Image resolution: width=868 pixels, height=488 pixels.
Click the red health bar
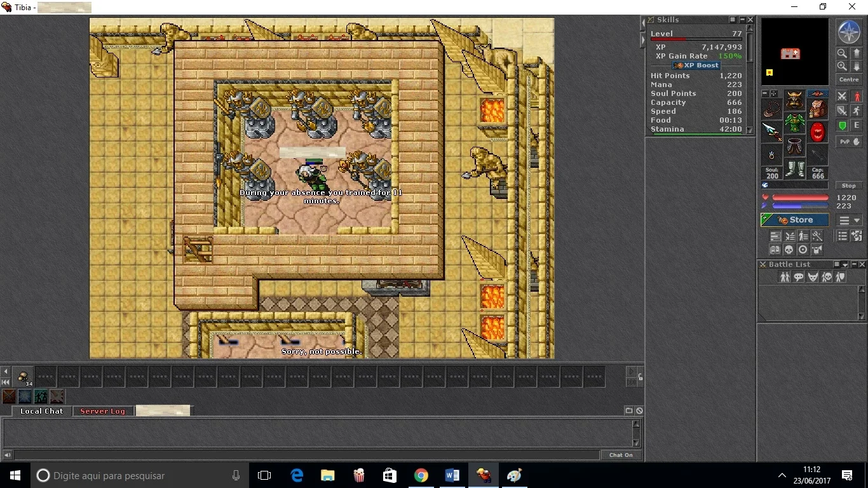coord(800,197)
